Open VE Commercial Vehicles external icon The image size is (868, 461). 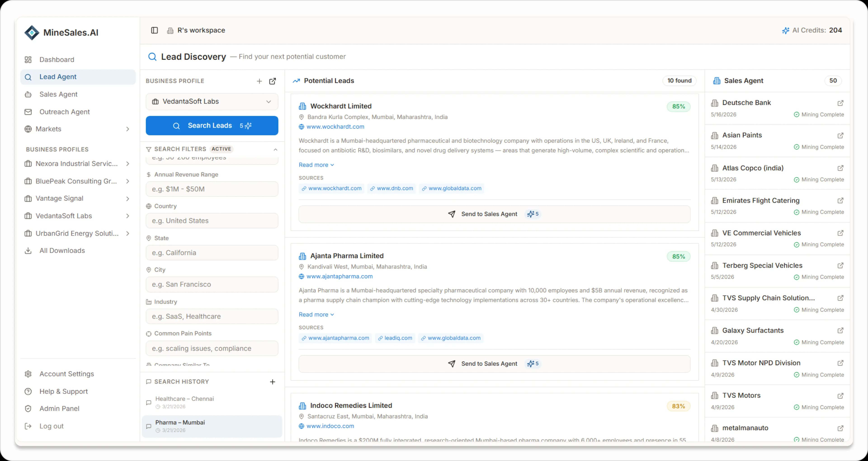pyautogui.click(x=840, y=233)
